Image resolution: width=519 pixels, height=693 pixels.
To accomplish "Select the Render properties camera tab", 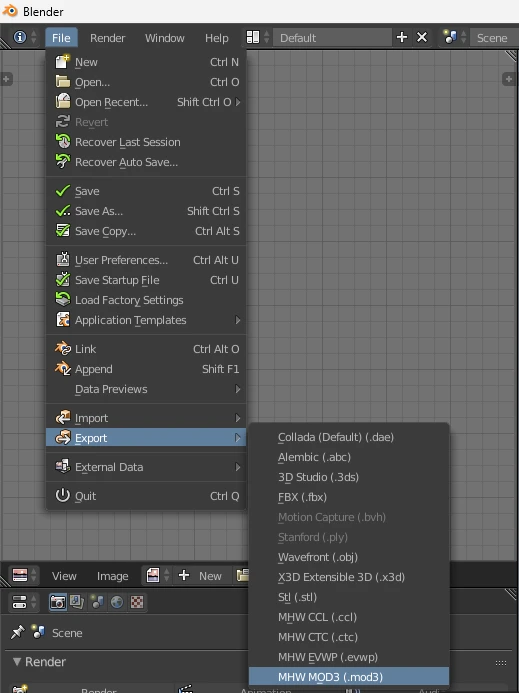I will [x=58, y=602].
